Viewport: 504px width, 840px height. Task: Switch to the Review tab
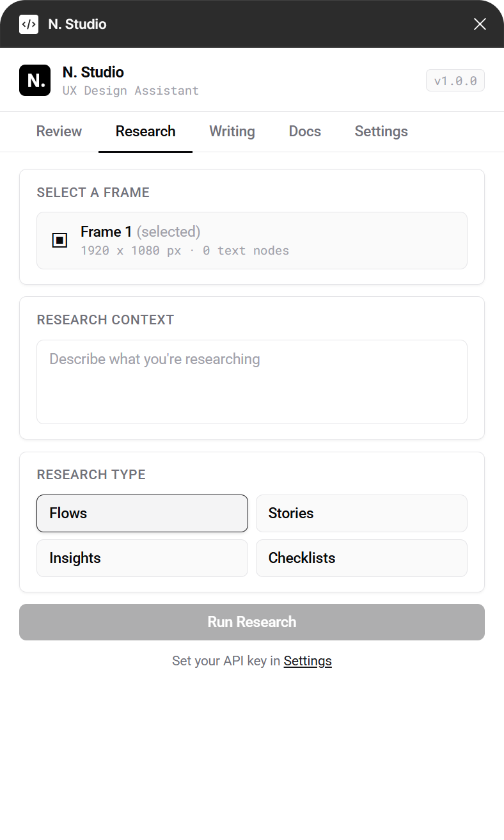59,131
